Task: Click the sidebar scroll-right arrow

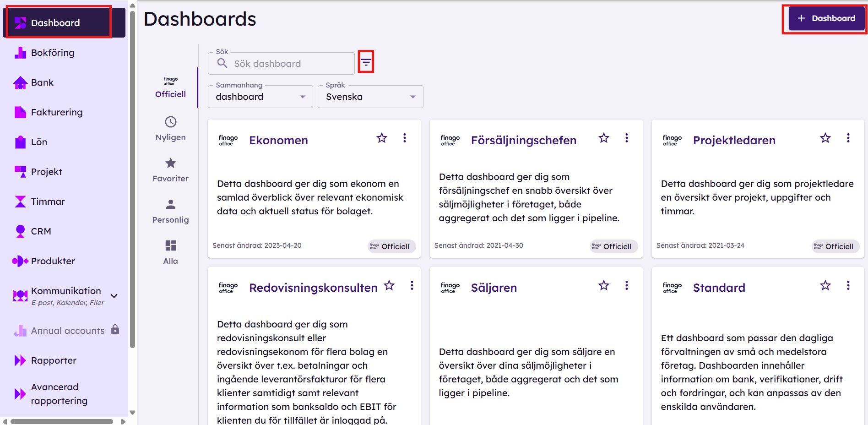Action: (123, 421)
